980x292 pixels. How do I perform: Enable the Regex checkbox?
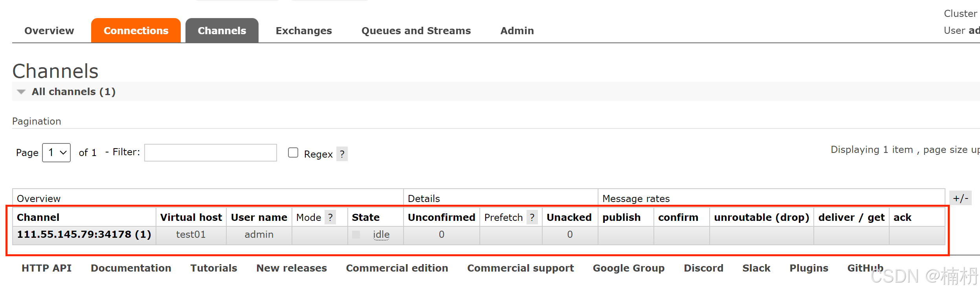tap(293, 152)
